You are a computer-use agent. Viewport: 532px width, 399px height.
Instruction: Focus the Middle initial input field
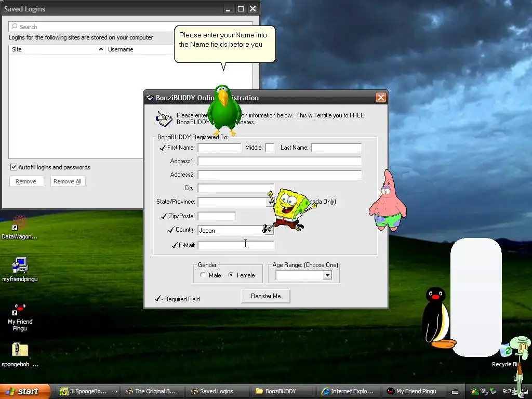(270, 148)
